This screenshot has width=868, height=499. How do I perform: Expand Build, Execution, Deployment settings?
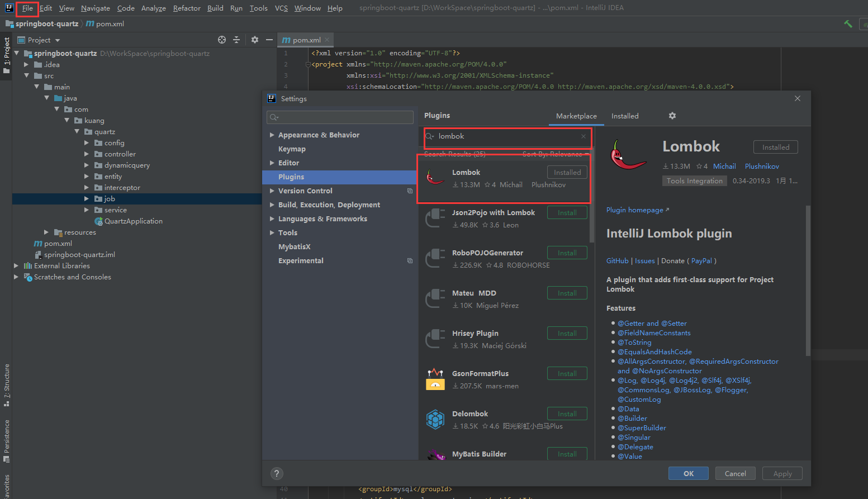(272, 205)
